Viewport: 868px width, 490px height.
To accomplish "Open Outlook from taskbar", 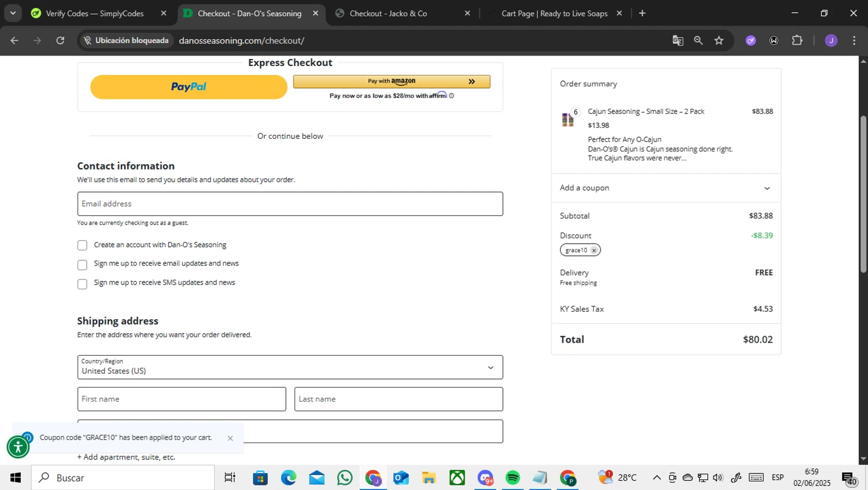I will tap(401, 478).
